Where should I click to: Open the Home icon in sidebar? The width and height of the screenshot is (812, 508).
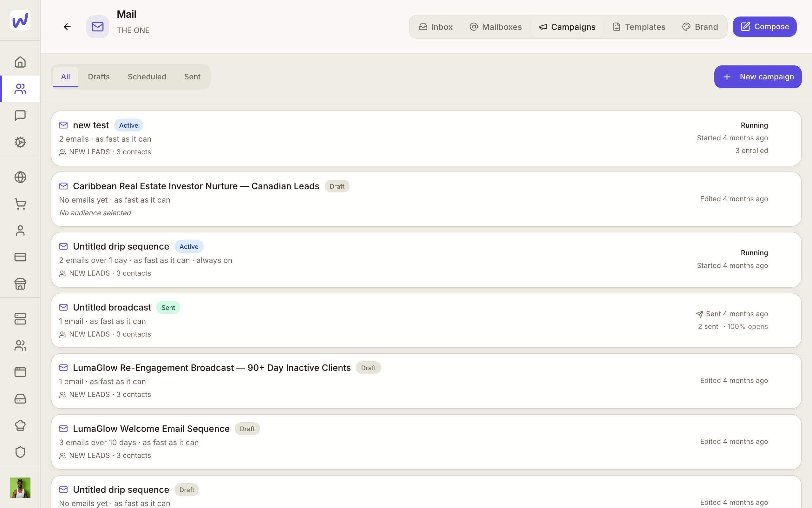[20, 62]
